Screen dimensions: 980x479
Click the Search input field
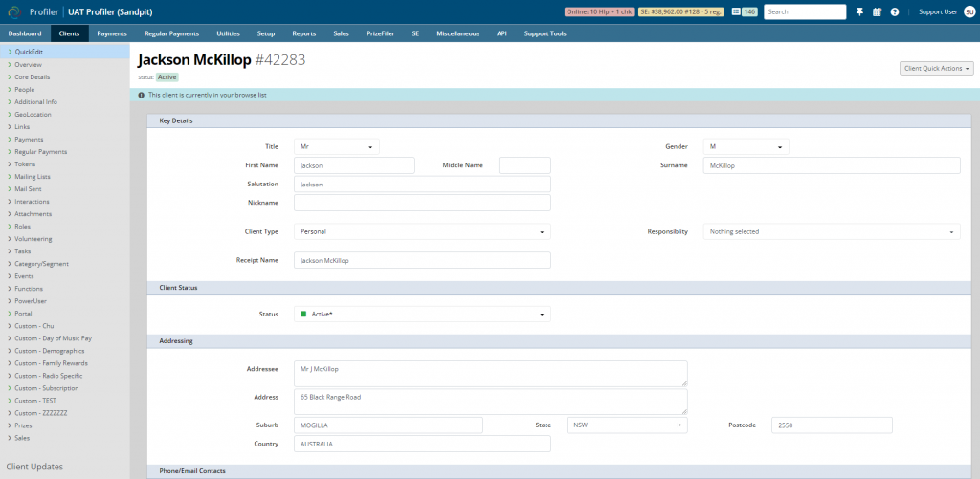(x=805, y=11)
